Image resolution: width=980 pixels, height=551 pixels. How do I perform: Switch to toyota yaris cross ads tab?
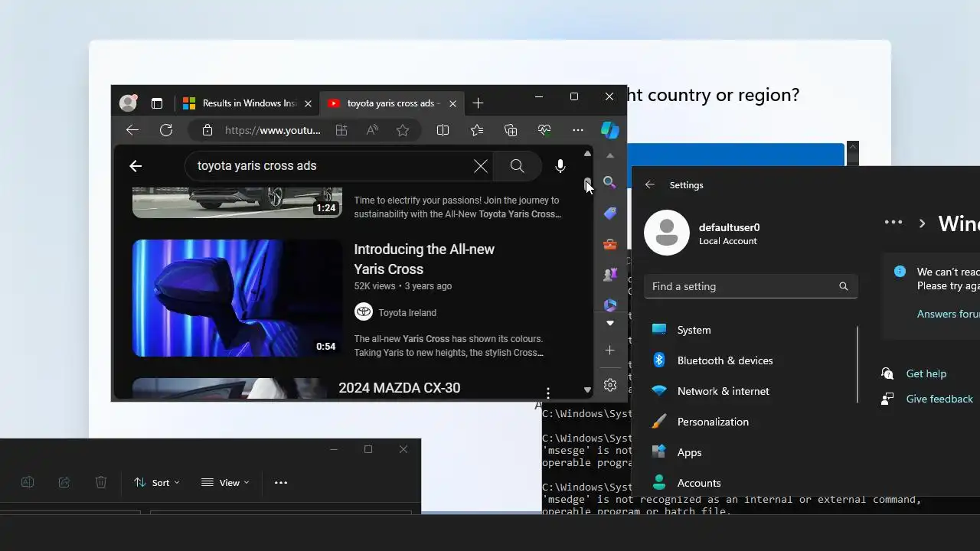tap(392, 103)
